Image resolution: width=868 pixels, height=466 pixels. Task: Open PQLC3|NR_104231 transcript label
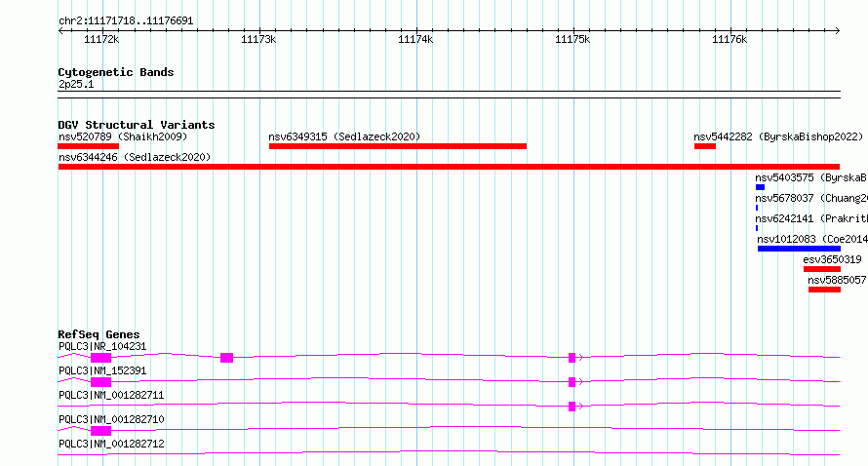[x=102, y=346]
